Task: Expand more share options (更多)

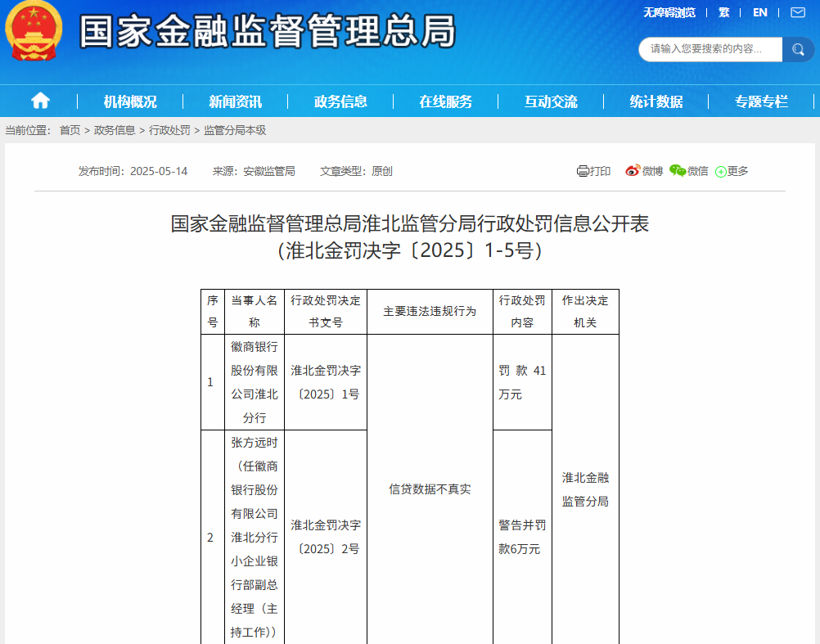Action: tap(732, 171)
